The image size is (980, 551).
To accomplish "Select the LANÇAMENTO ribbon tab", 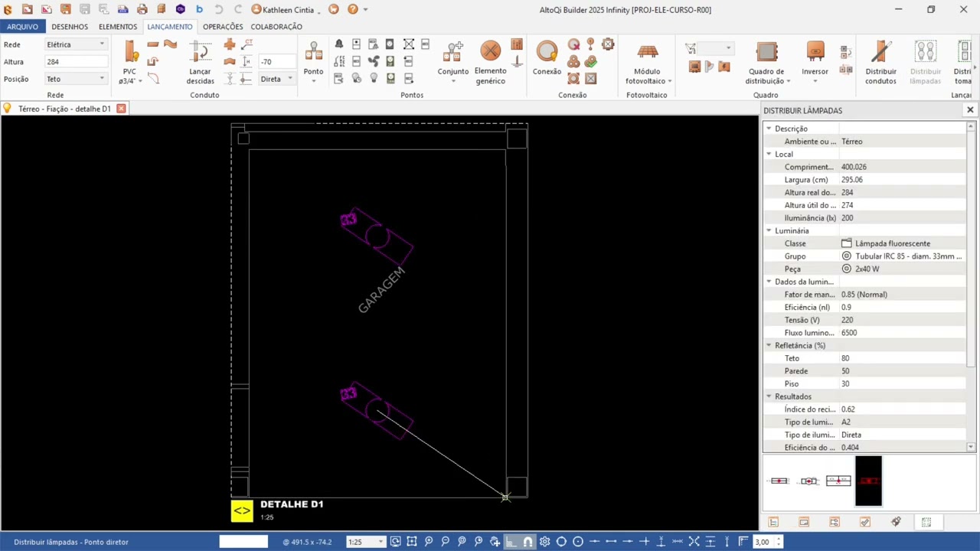I will [170, 27].
